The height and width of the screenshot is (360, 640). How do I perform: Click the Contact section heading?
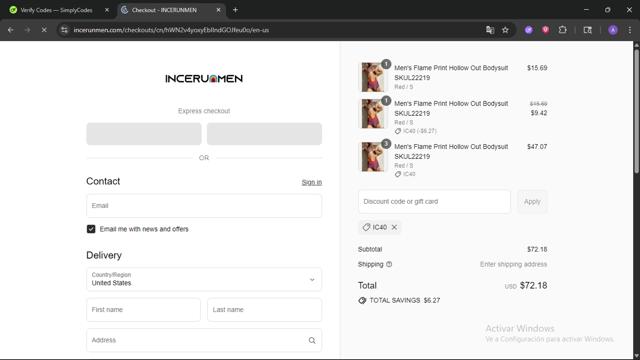(x=103, y=181)
